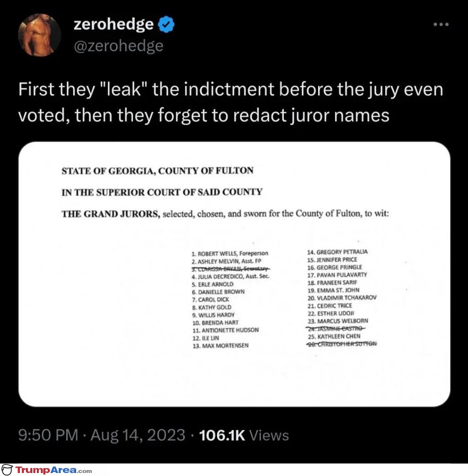This screenshot has height=476, width=468.
Task: Open the zerohedge profile avatar
Action: pos(39,35)
